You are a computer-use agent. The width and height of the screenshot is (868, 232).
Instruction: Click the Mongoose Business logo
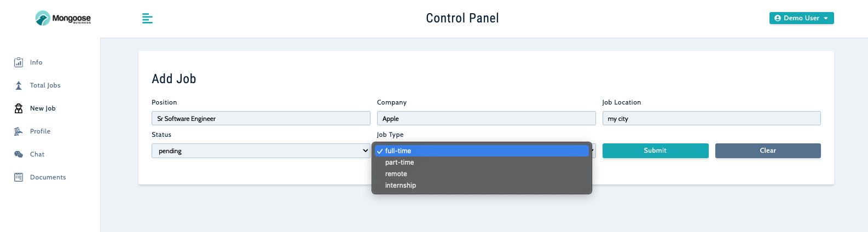coord(63,19)
